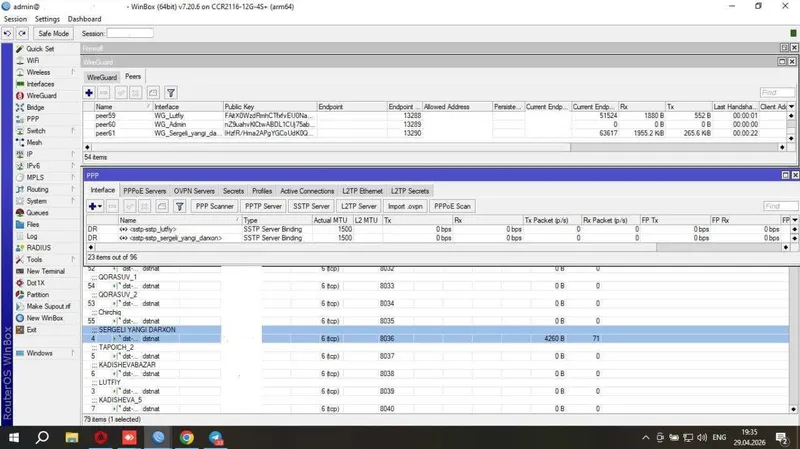This screenshot has width=800, height=449.
Task: Expand IPv6 submenu in sidebar
Action: 72,166
